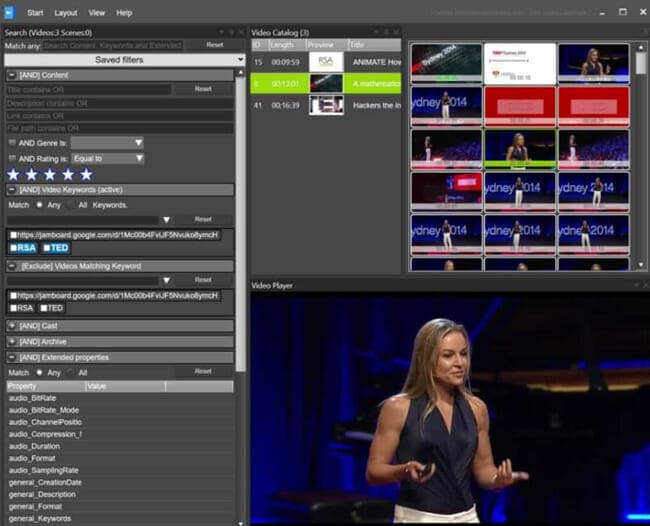Click general_CreationDate property row
The height and width of the screenshot is (526, 650).
point(119,482)
